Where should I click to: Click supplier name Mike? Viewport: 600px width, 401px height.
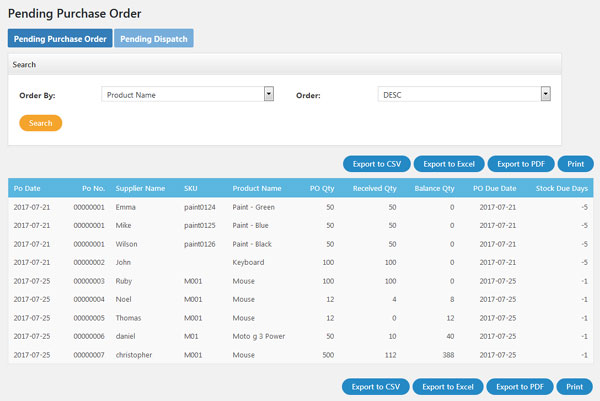[123, 225]
